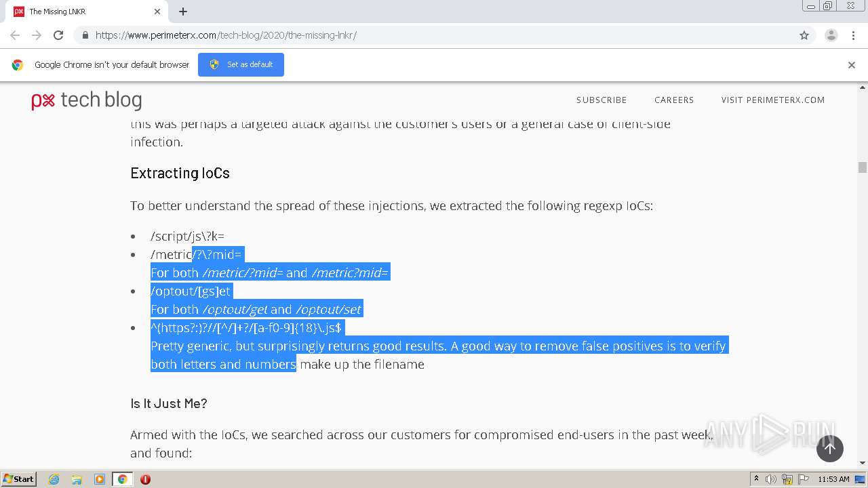Image resolution: width=868 pixels, height=488 pixels.
Task: Click the browser forward arrow
Action: click(x=37, y=35)
